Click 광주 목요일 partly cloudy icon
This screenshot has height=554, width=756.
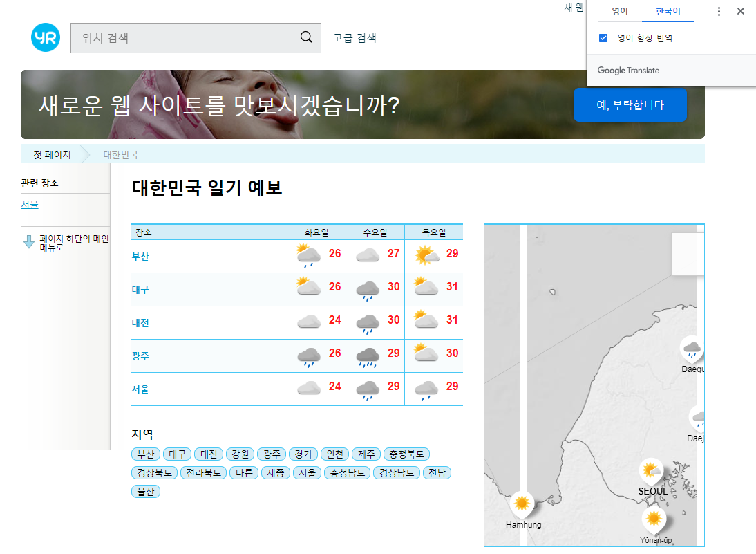click(426, 353)
